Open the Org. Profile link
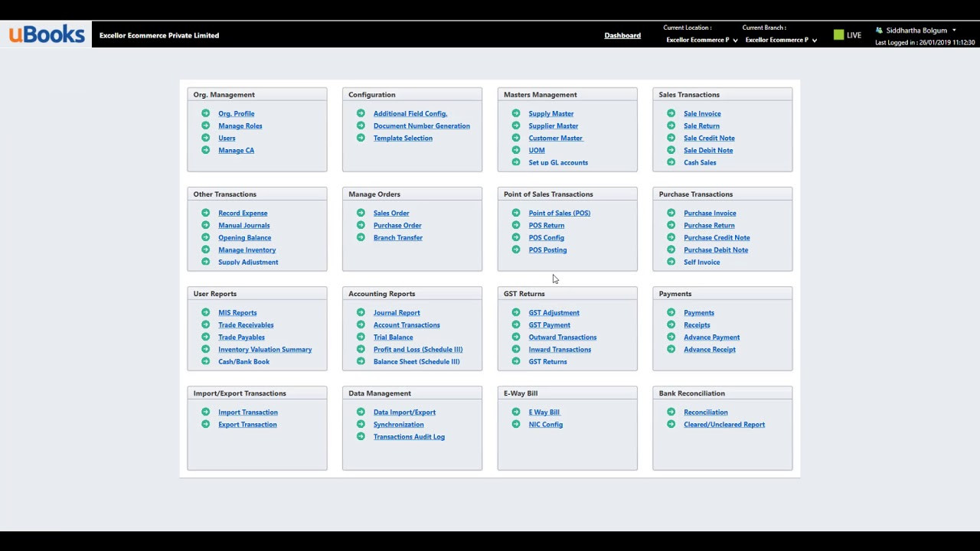 237,113
